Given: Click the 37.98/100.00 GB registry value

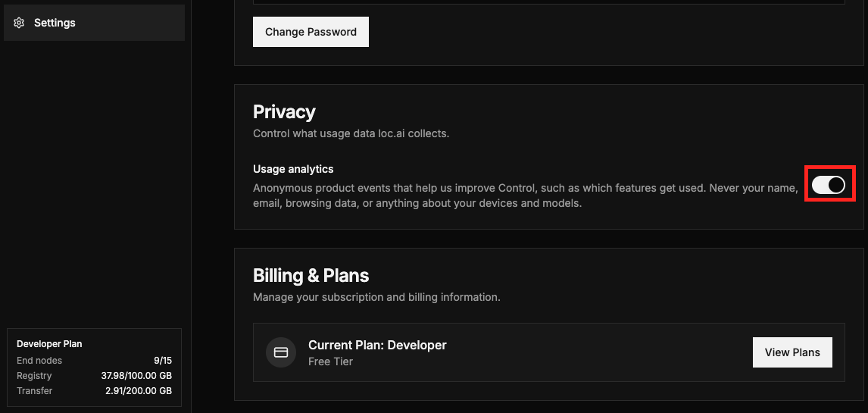Looking at the screenshot, I should tap(136, 375).
